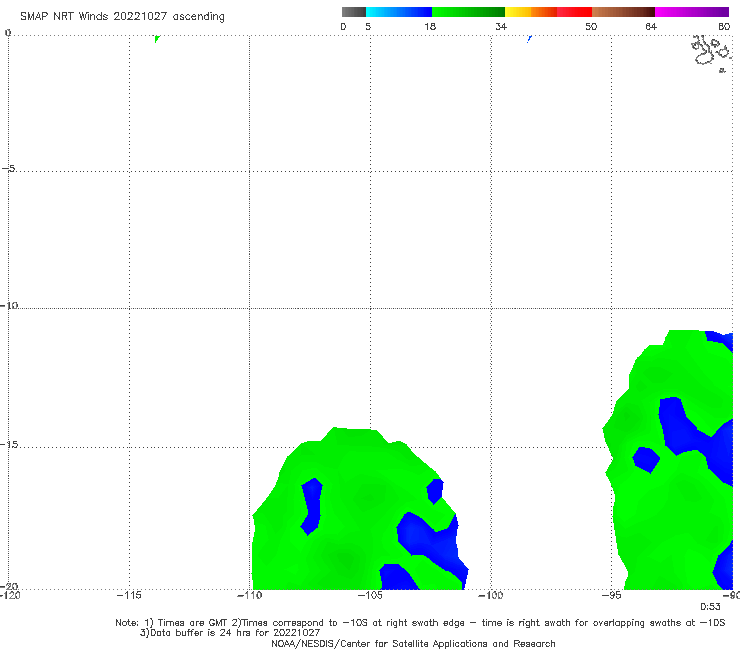The width and height of the screenshot is (740, 650).
Task: Click the '3)Data buffer is 24 hrs' note line
Action: click(230, 633)
